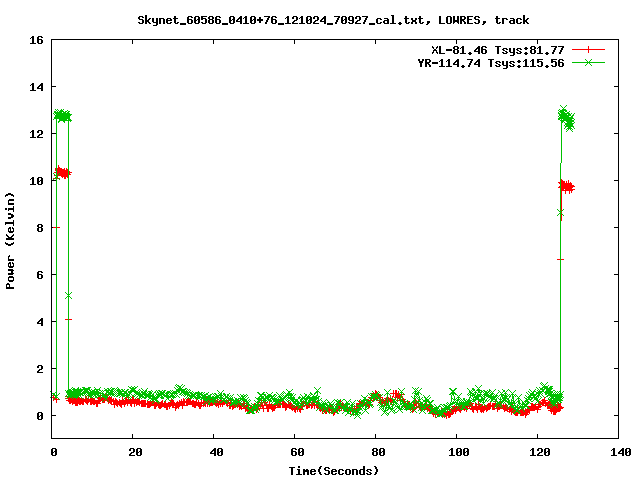The width and height of the screenshot is (640, 480).
Task: Click the y-axis tick label 2
Action: (40, 369)
